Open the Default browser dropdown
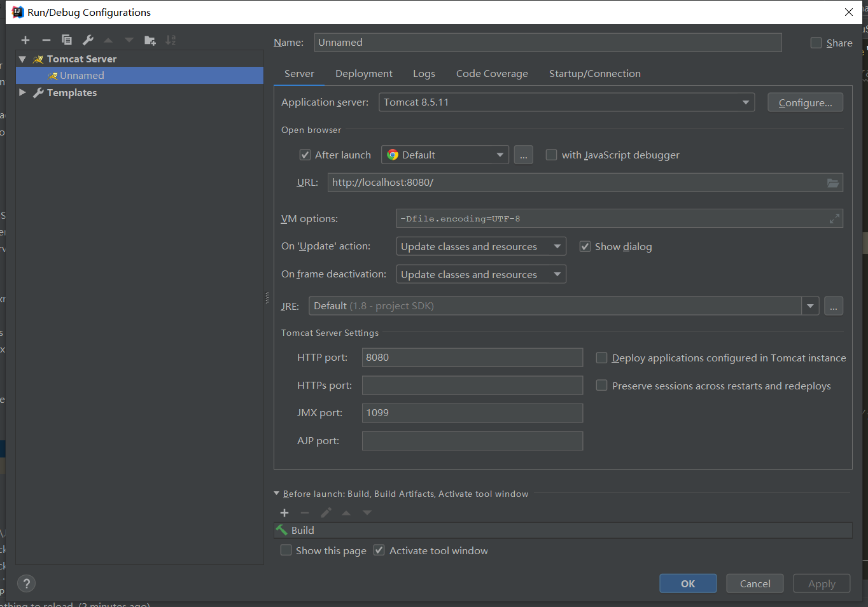 tap(445, 155)
